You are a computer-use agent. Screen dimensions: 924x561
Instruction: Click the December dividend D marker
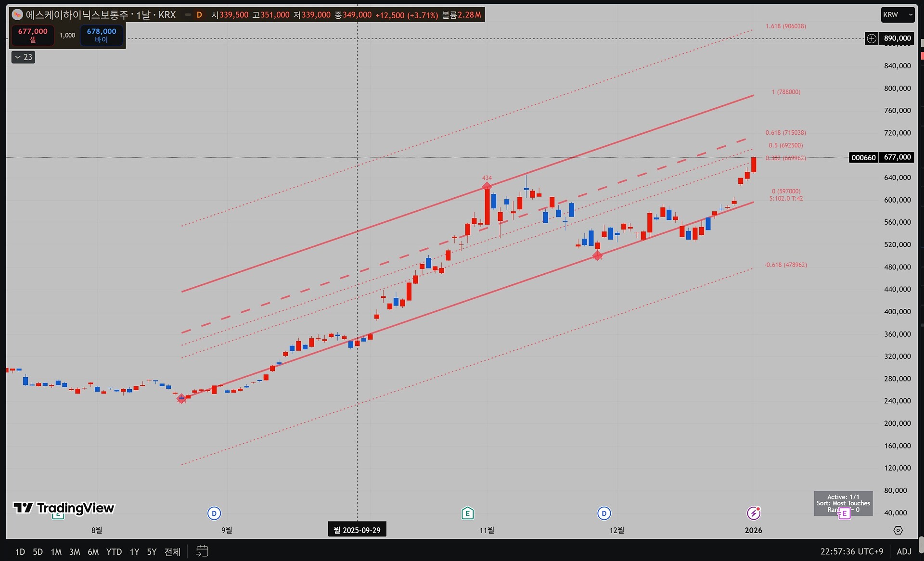point(604,513)
